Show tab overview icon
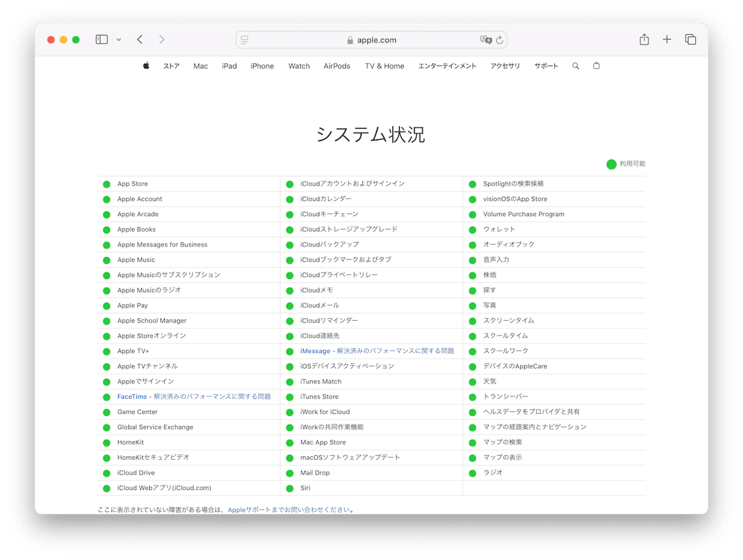Screen dimensions: 743x560 click(690, 40)
